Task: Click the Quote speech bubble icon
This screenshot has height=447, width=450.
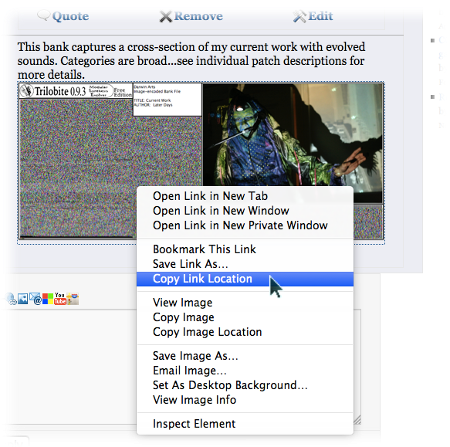Action: [x=44, y=15]
